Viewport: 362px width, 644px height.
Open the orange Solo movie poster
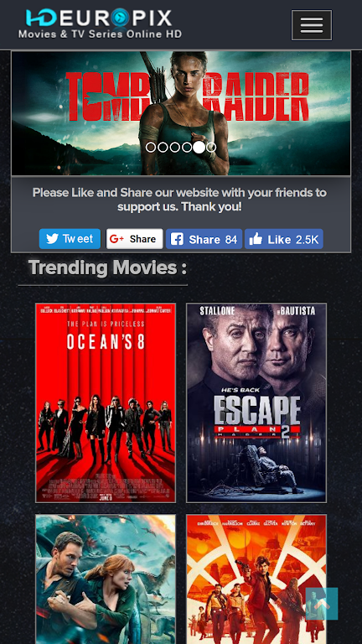point(256,579)
